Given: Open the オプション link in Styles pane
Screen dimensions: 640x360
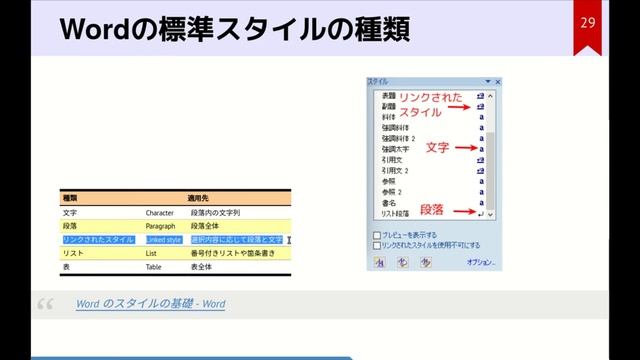Looking at the screenshot, I should click(481, 262).
